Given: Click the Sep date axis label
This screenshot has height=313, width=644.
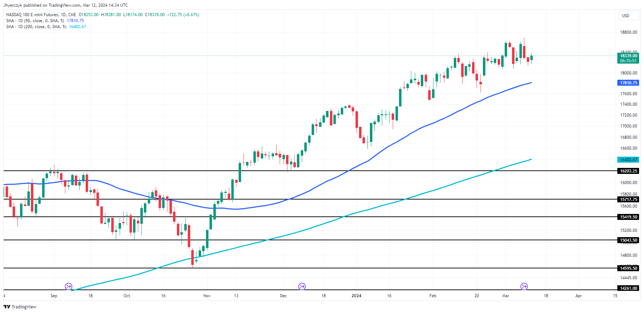Looking at the screenshot, I should pos(54,296).
